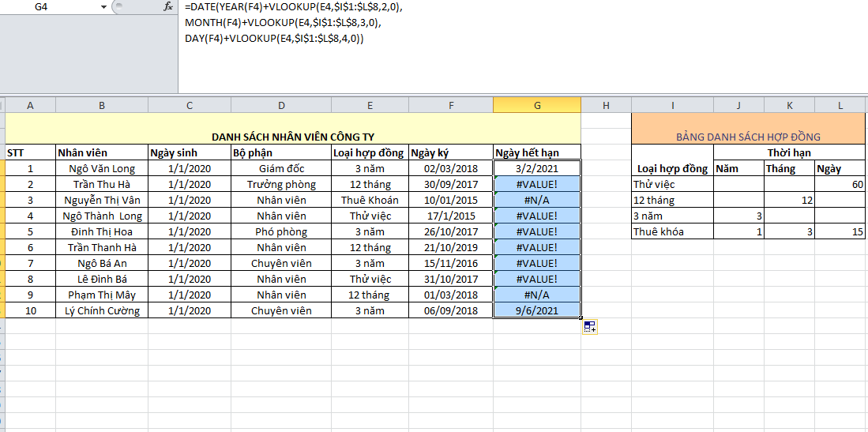
Task: Select the cell Phạm Thị Mây
Action: (x=102, y=295)
